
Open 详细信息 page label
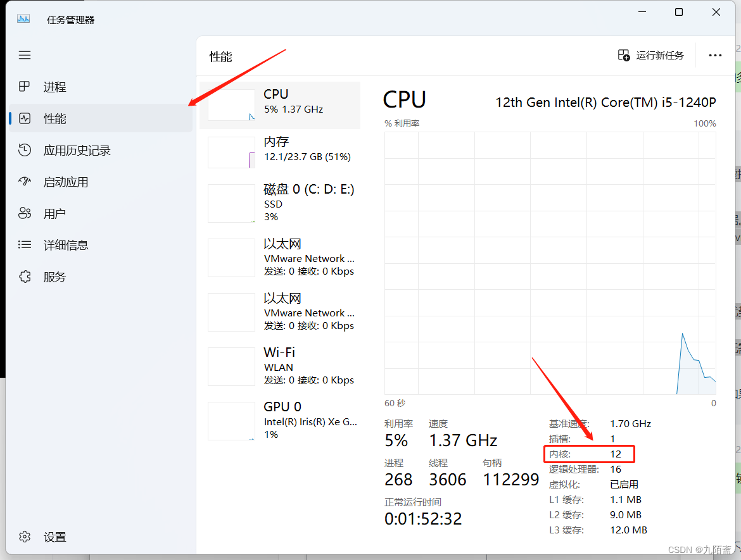(66, 245)
